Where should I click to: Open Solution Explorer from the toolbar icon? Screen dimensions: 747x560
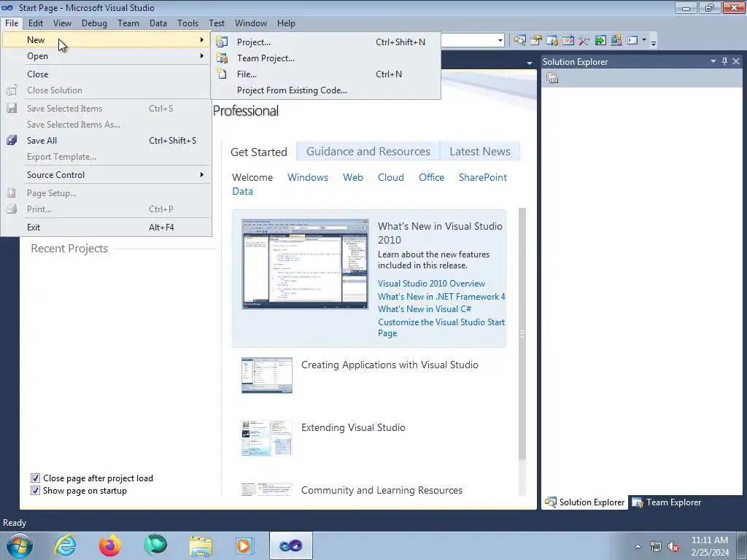point(519,41)
